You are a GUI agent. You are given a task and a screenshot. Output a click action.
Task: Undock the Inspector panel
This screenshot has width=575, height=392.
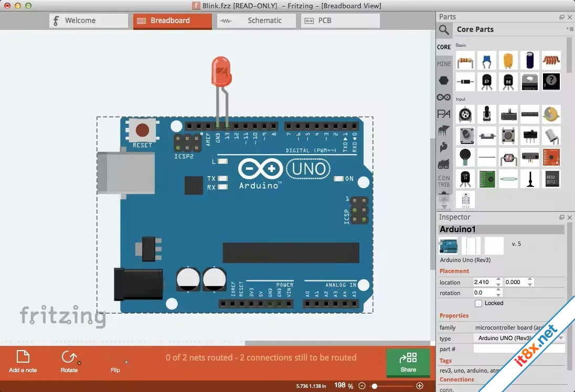pos(561,217)
